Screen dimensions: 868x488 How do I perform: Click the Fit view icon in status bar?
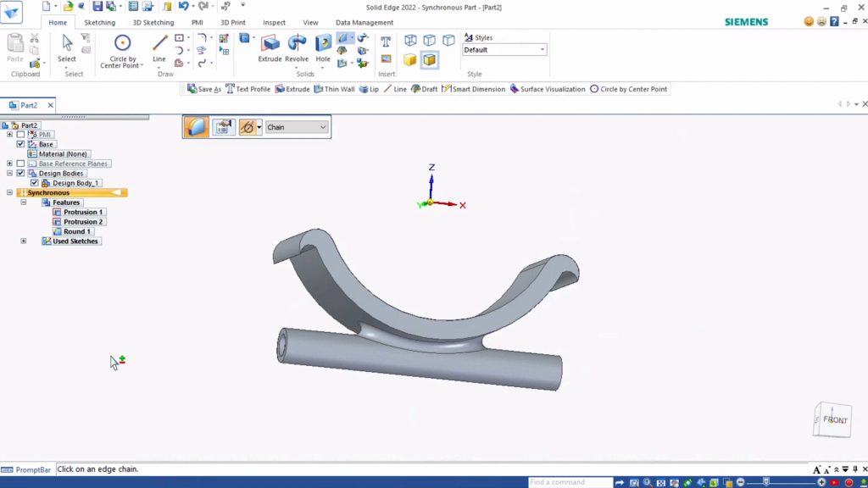pos(661,482)
